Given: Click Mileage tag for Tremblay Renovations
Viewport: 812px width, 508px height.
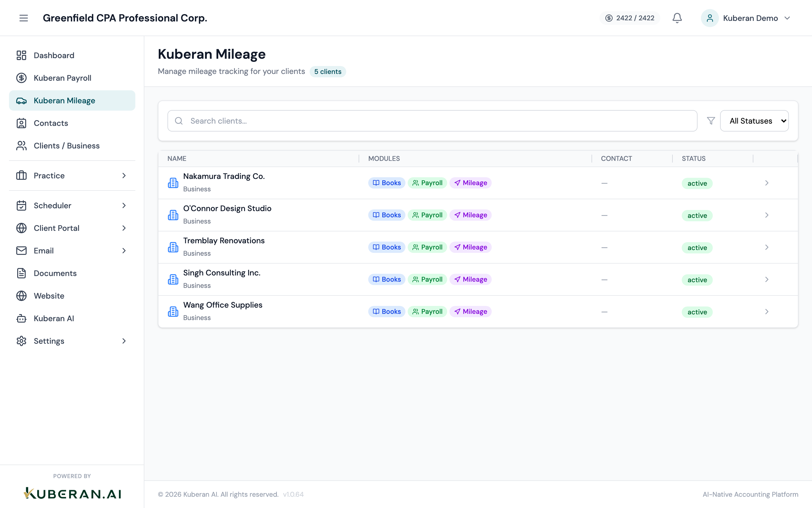Looking at the screenshot, I should (470, 247).
